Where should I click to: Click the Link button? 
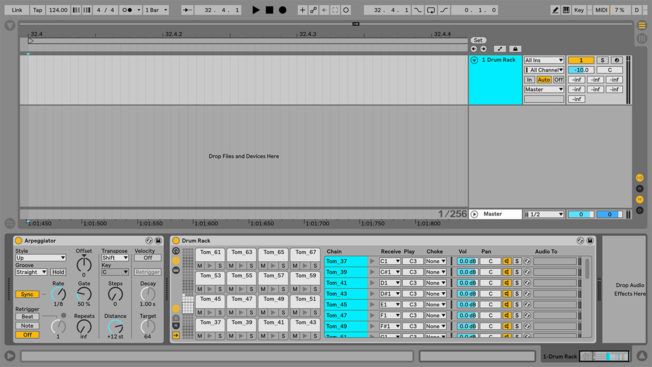coord(17,10)
